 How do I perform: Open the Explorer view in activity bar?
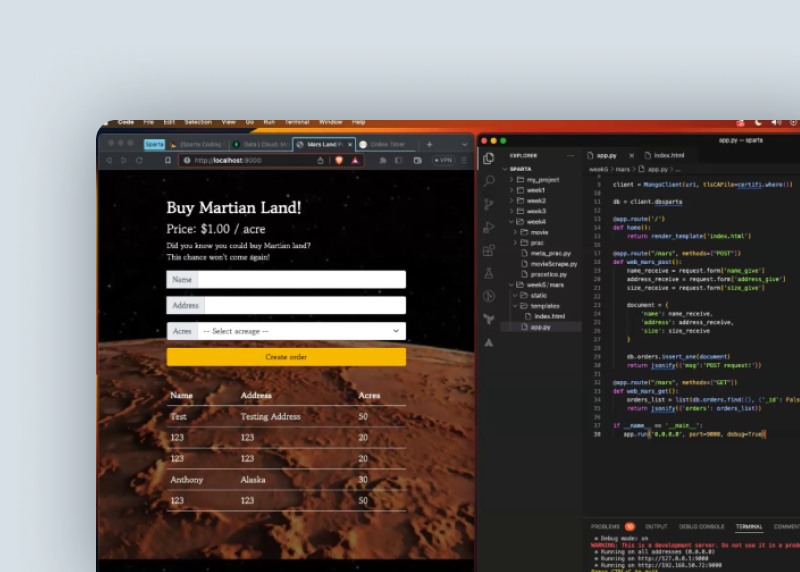point(488,158)
